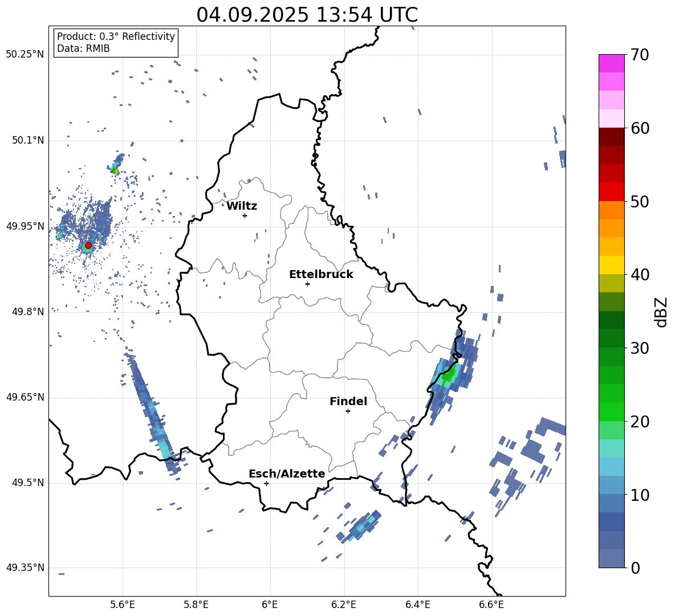Click the 'Data: RMIB' text
675x616 pixels.
pyautogui.click(x=83, y=48)
